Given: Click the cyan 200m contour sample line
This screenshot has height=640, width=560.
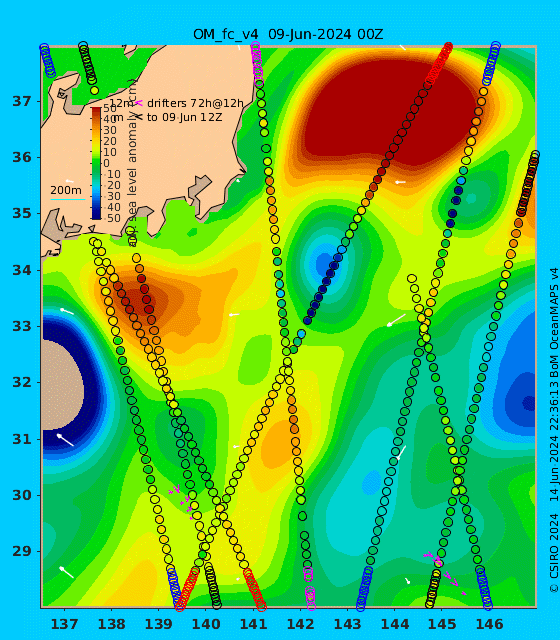Looking at the screenshot, I should pos(67,200).
